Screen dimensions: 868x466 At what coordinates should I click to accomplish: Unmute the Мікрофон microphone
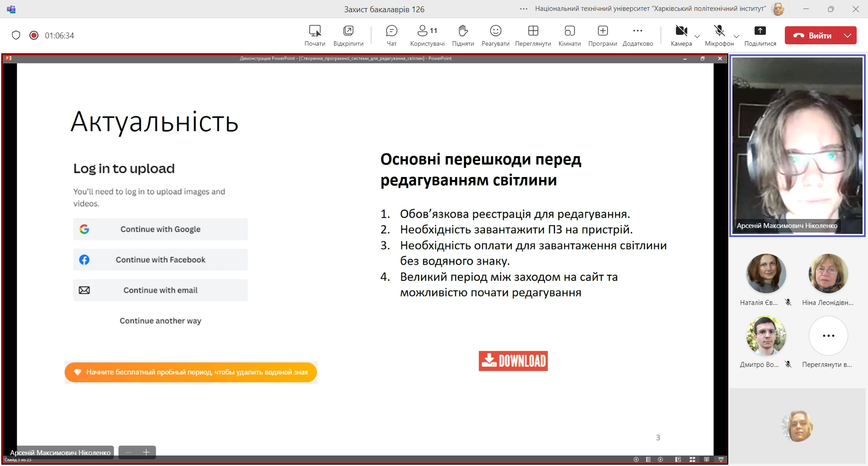[x=719, y=35]
